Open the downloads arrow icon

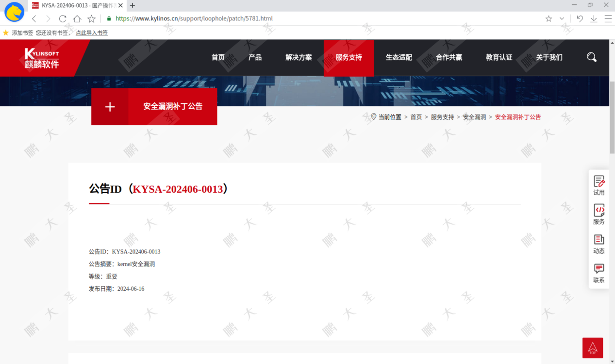[594, 18]
